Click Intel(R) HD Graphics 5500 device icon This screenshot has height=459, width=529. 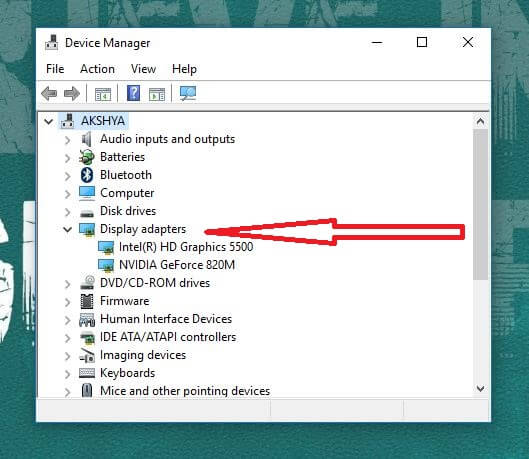coord(106,248)
